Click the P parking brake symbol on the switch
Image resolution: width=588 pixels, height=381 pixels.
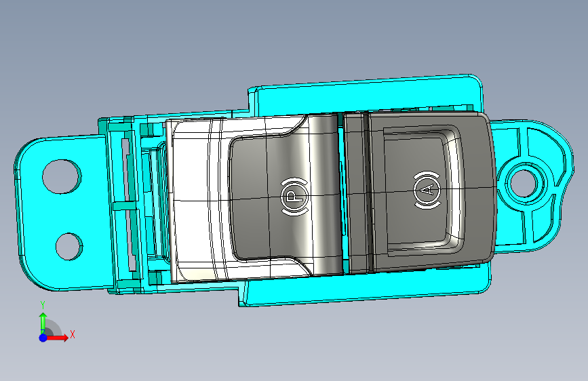point(295,197)
